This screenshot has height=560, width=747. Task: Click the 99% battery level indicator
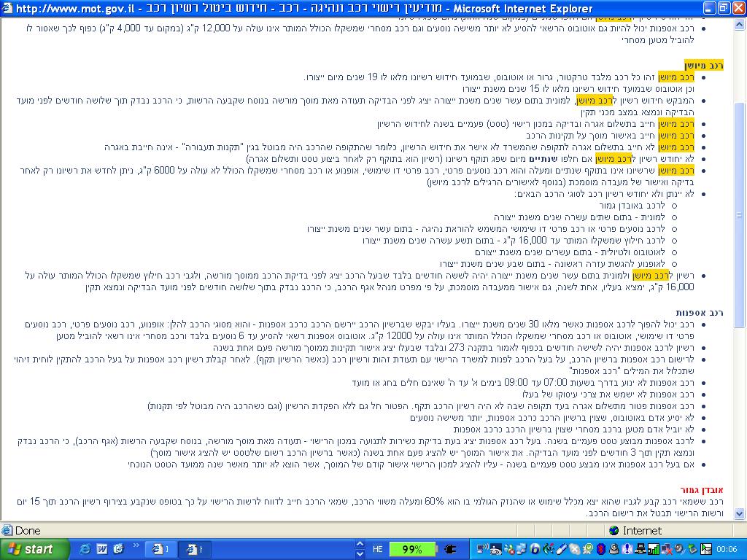tap(412, 549)
